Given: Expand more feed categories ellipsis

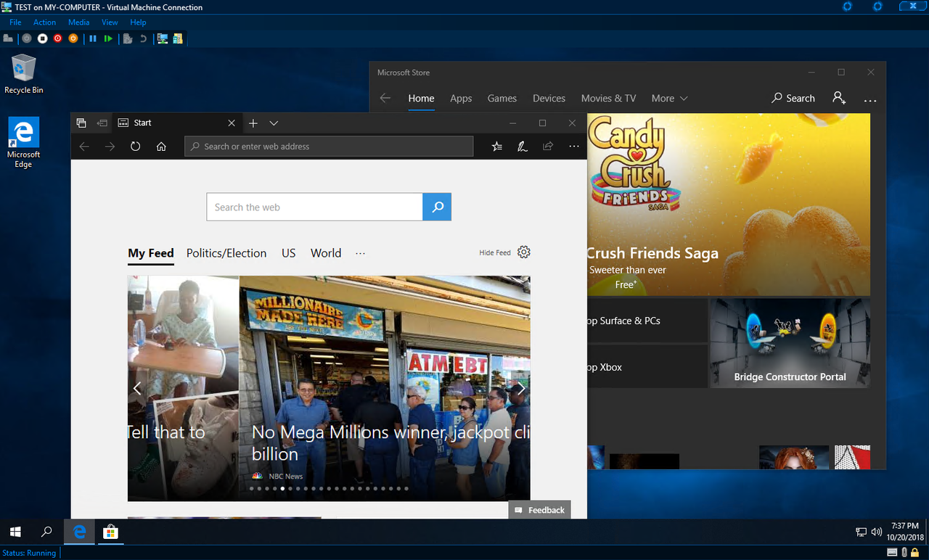Looking at the screenshot, I should 360,253.
